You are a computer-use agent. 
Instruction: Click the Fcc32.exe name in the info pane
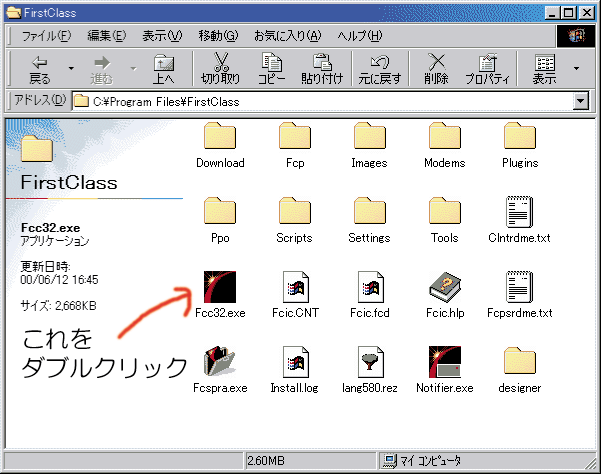(51, 228)
